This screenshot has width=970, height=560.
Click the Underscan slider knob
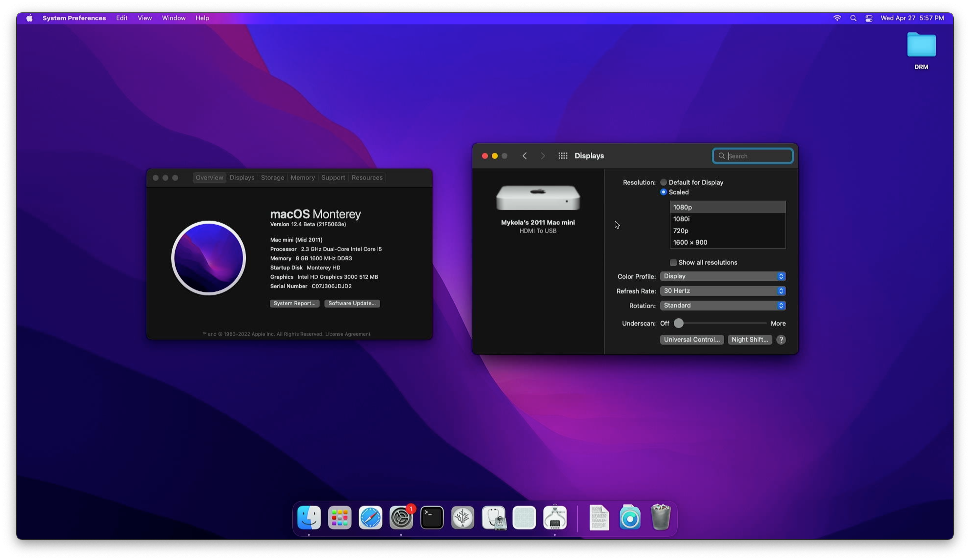coord(679,323)
